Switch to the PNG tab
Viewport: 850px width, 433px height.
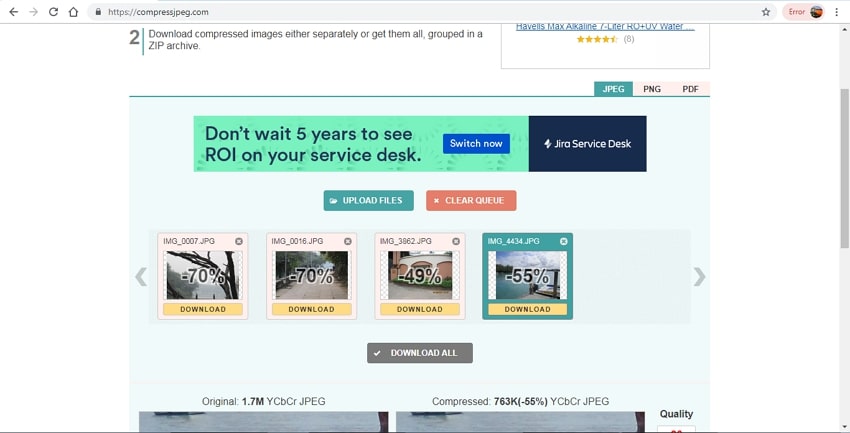point(652,89)
